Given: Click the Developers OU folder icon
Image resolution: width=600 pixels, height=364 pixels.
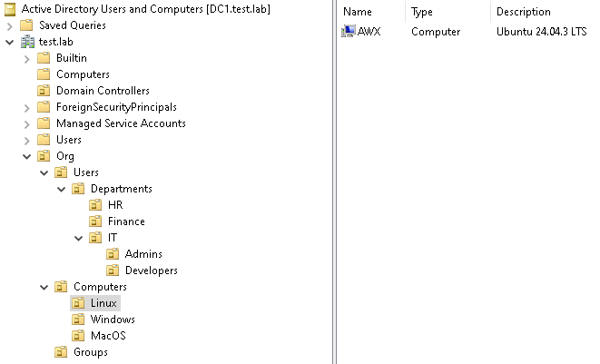Looking at the screenshot, I should click(113, 271).
